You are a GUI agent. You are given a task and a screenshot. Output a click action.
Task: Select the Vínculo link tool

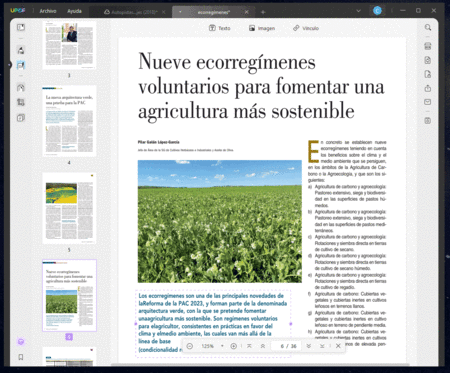click(306, 28)
